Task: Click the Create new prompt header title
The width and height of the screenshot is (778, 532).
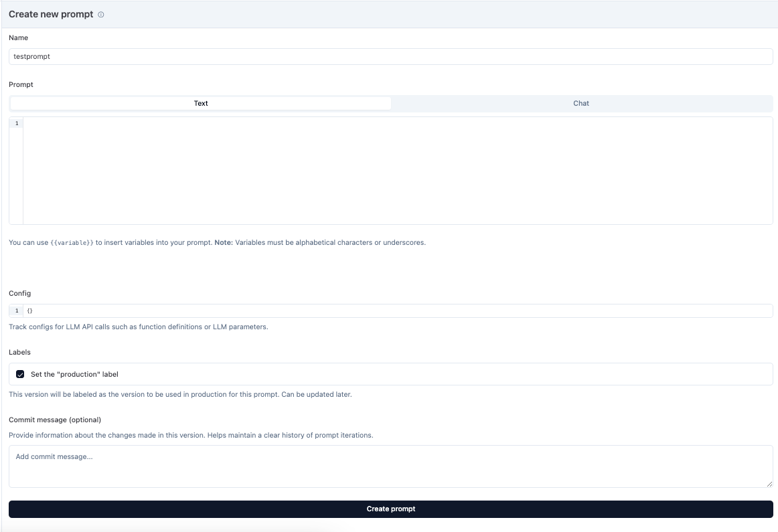Action: pyautogui.click(x=51, y=15)
